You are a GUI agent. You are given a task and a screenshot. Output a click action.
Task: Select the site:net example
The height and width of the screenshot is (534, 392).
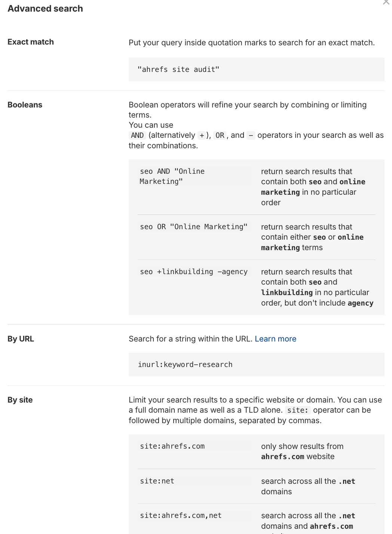pos(157,481)
